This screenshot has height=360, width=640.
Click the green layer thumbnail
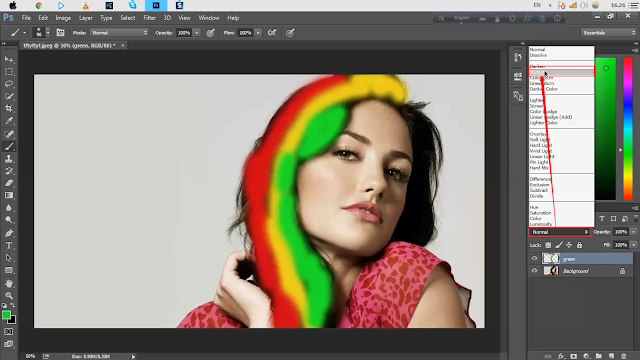[551, 258]
